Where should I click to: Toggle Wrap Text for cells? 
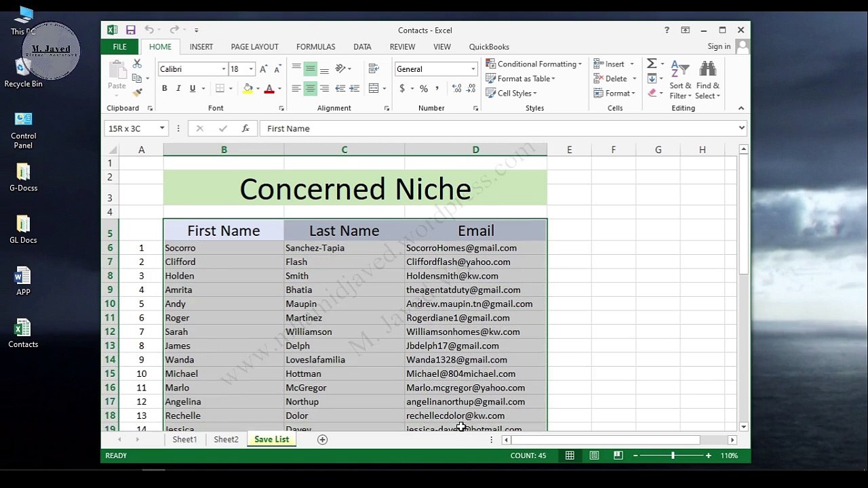tap(374, 68)
